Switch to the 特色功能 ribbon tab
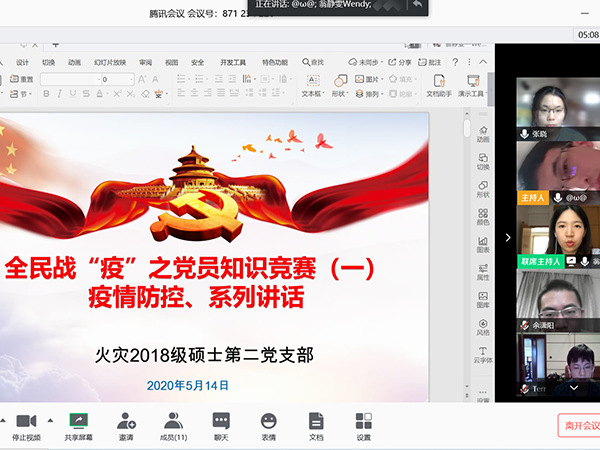This screenshot has width=600, height=450. click(275, 62)
